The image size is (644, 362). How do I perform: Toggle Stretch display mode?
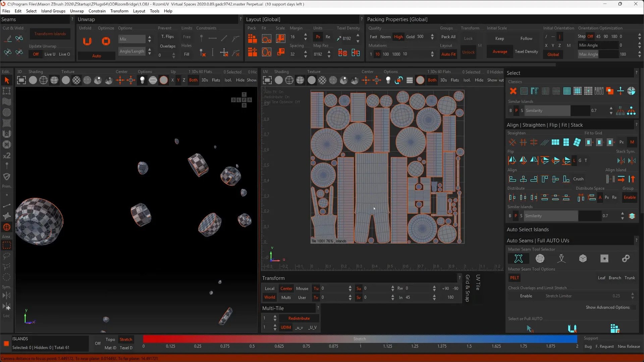[126, 340]
